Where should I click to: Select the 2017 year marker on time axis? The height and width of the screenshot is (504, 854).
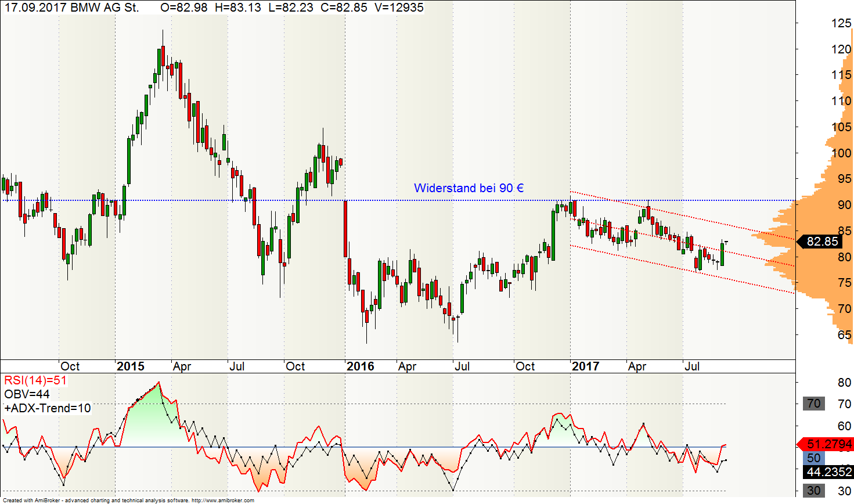(585, 366)
